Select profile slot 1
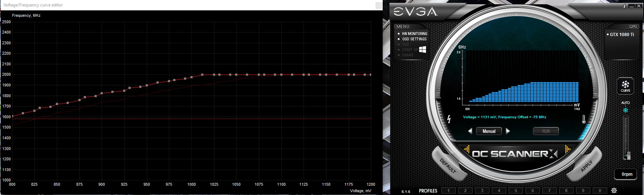The width and height of the screenshot is (644, 195). (x=449, y=191)
